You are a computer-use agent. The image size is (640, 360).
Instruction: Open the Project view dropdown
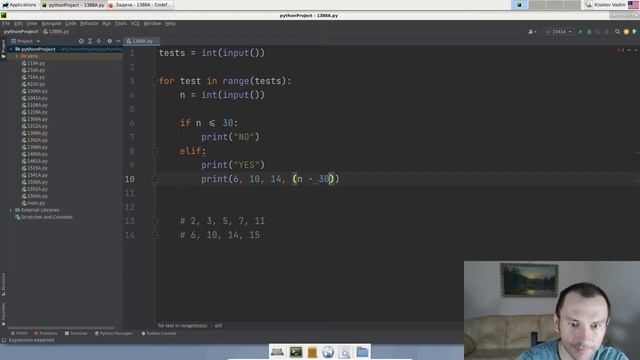click(x=26, y=41)
